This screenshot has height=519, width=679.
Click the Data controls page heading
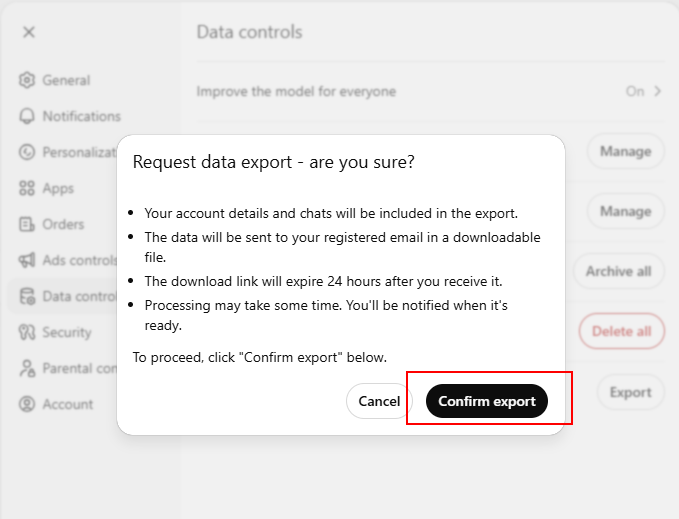coord(249,32)
